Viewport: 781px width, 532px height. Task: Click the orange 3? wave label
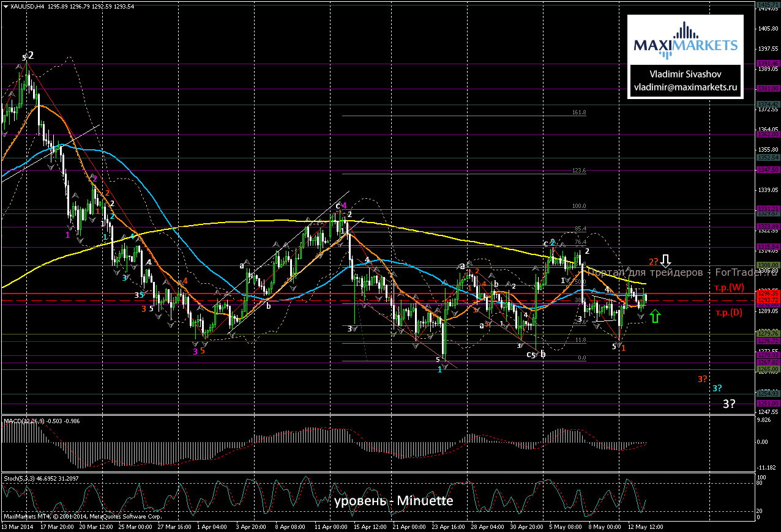702,379
